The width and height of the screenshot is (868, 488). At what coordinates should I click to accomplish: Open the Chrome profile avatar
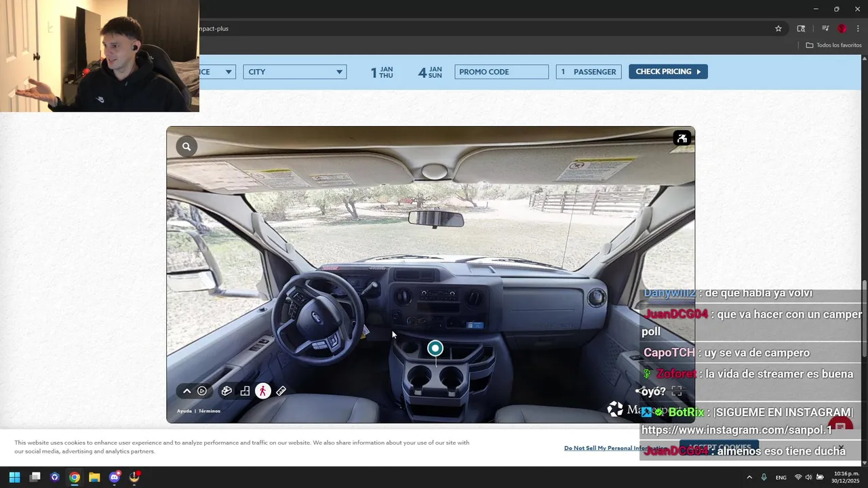[842, 28]
